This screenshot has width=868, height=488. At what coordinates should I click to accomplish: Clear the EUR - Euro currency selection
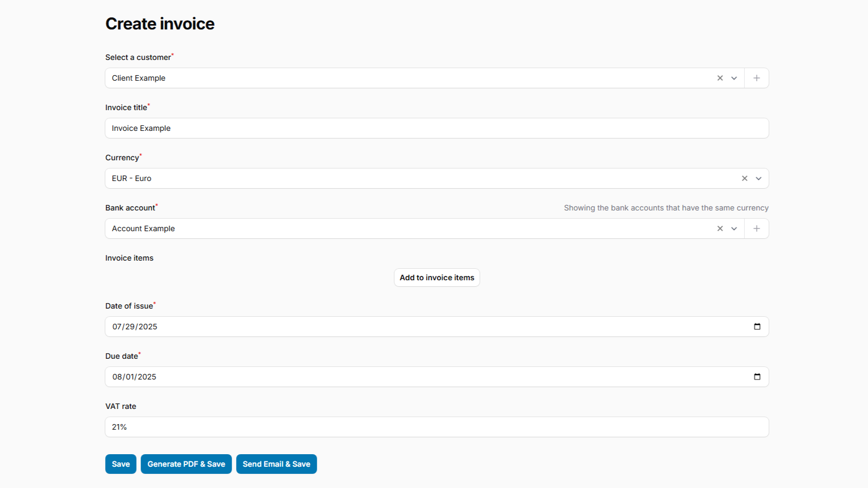point(744,178)
